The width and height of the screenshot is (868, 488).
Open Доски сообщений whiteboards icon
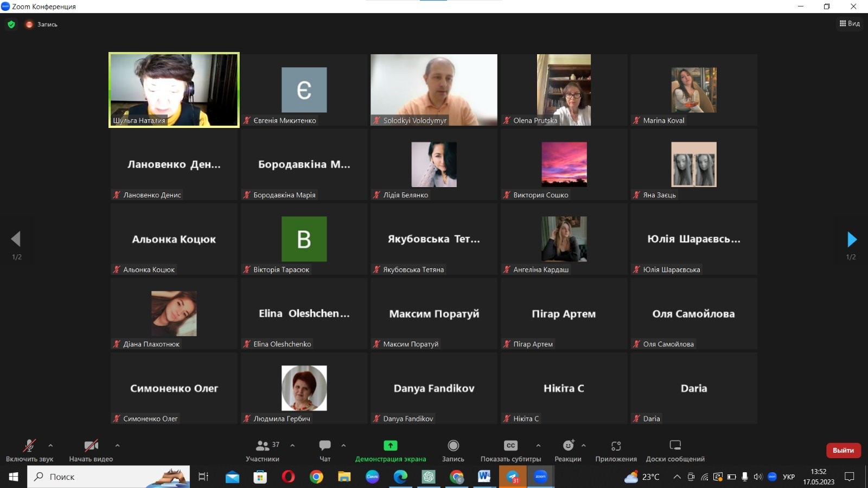point(675,446)
